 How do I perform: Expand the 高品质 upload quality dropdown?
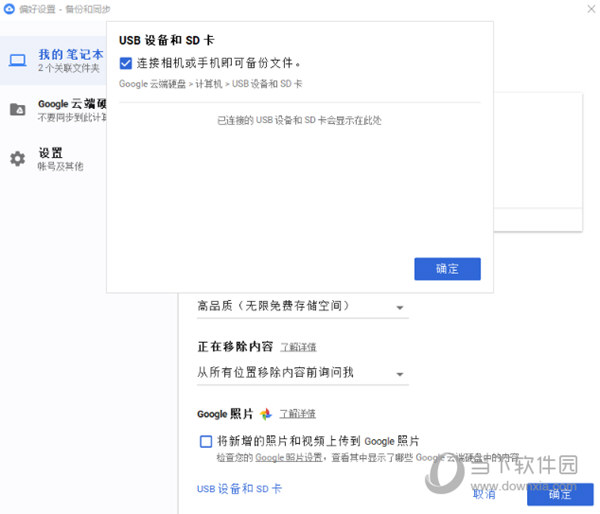point(303,307)
